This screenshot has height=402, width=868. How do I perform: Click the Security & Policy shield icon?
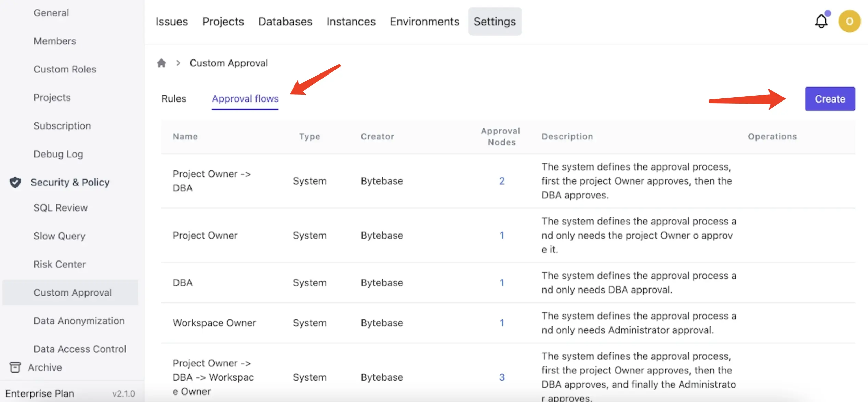[15, 182]
